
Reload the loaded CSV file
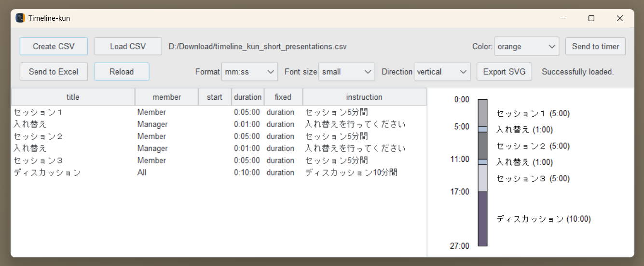click(x=122, y=72)
